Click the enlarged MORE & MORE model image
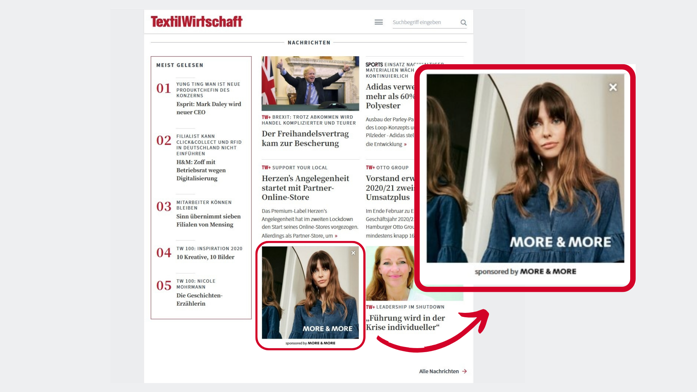 tap(525, 168)
